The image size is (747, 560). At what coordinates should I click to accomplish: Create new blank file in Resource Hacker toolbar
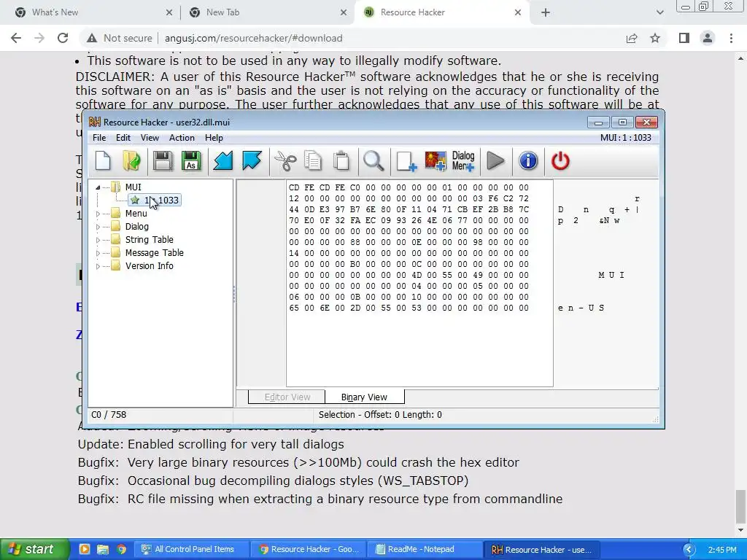point(103,161)
